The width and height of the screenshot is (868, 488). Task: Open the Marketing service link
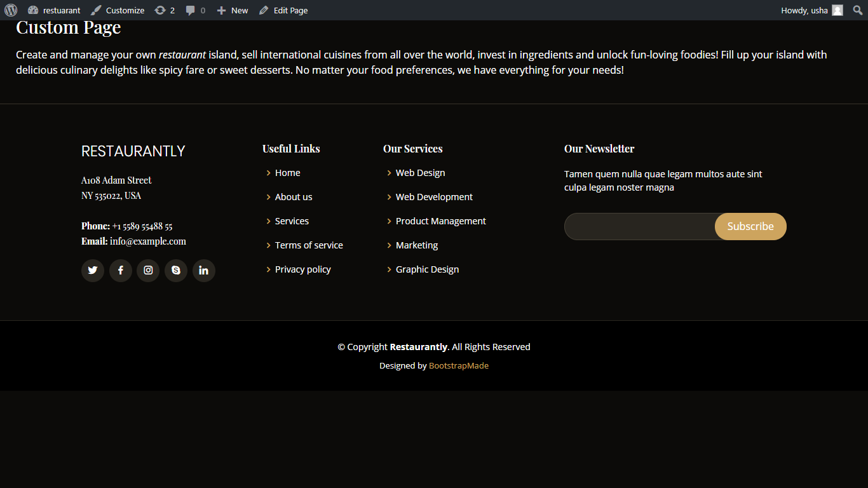(x=417, y=245)
